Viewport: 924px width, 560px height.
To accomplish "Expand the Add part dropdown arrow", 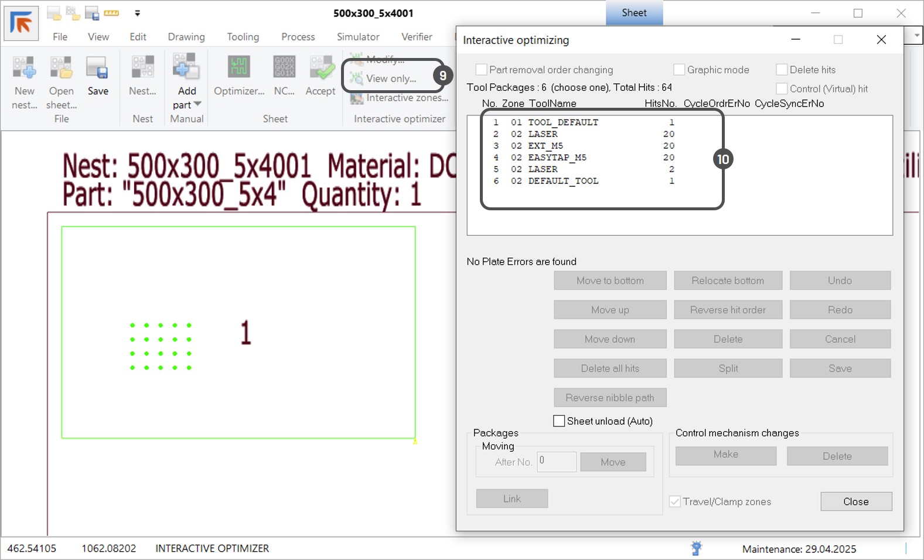I will click(197, 104).
